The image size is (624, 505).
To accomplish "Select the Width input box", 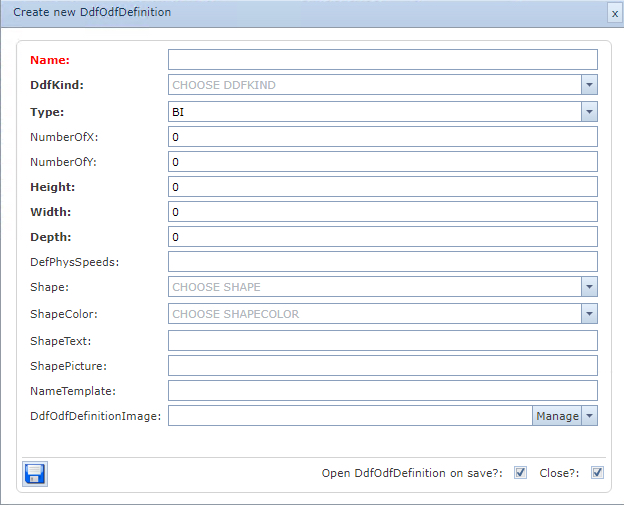I will point(382,212).
